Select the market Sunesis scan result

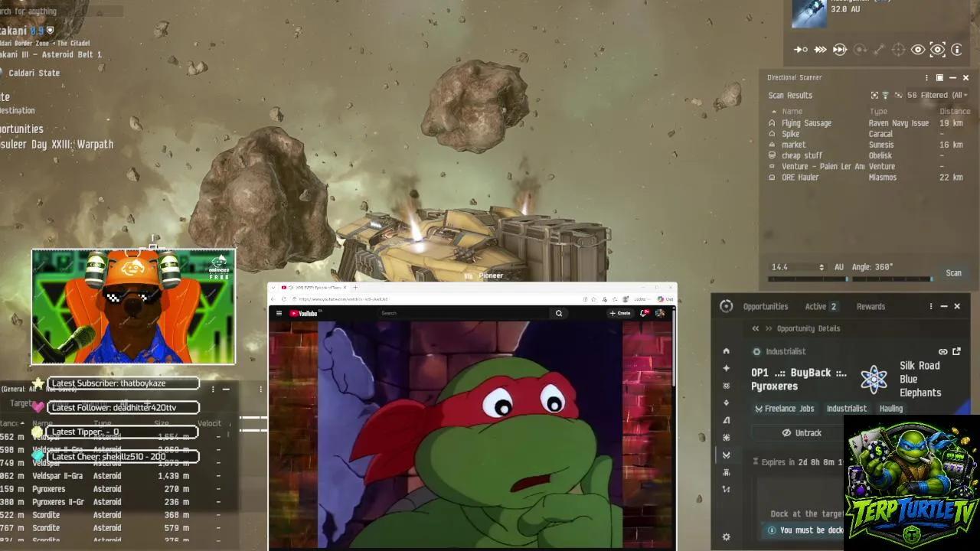tap(869, 145)
